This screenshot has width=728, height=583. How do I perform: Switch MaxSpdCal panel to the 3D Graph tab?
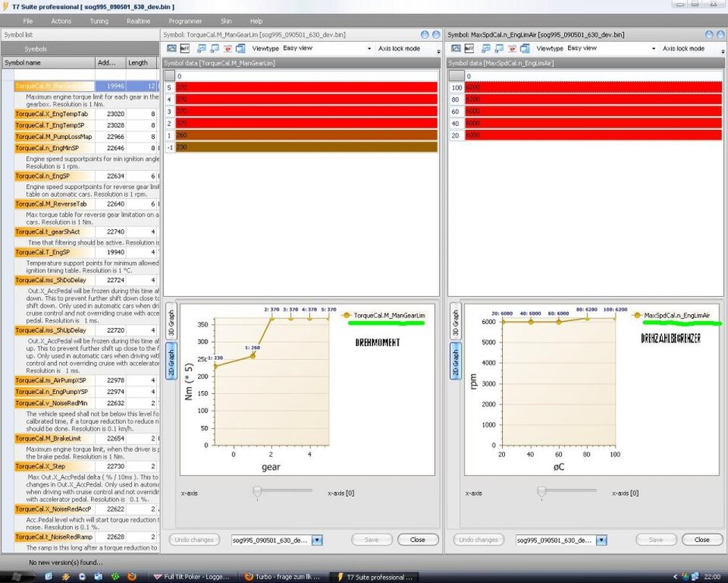click(455, 322)
